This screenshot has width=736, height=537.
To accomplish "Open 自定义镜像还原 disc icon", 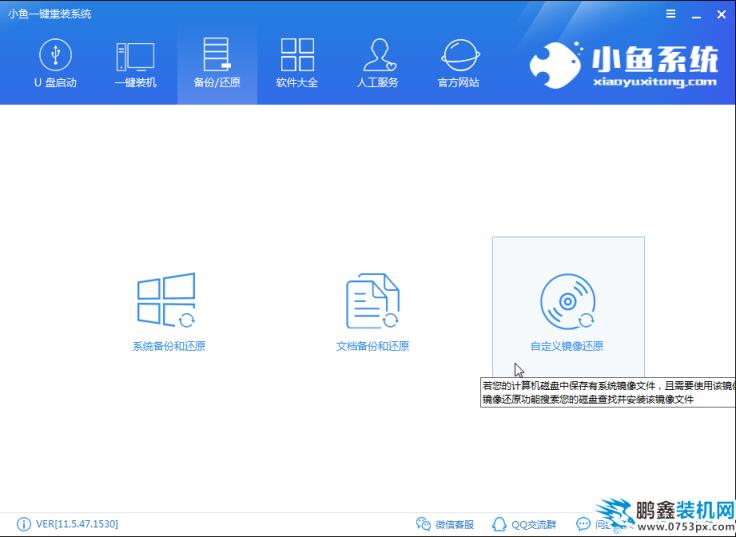I will pyautogui.click(x=568, y=301).
